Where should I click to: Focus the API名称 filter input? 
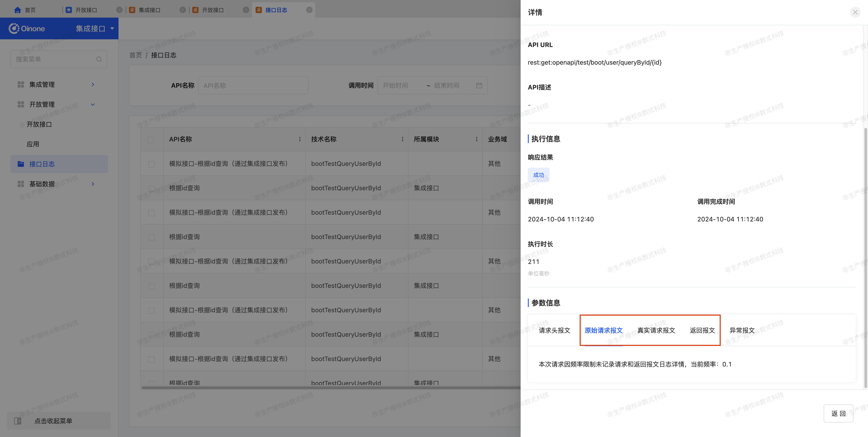click(253, 85)
